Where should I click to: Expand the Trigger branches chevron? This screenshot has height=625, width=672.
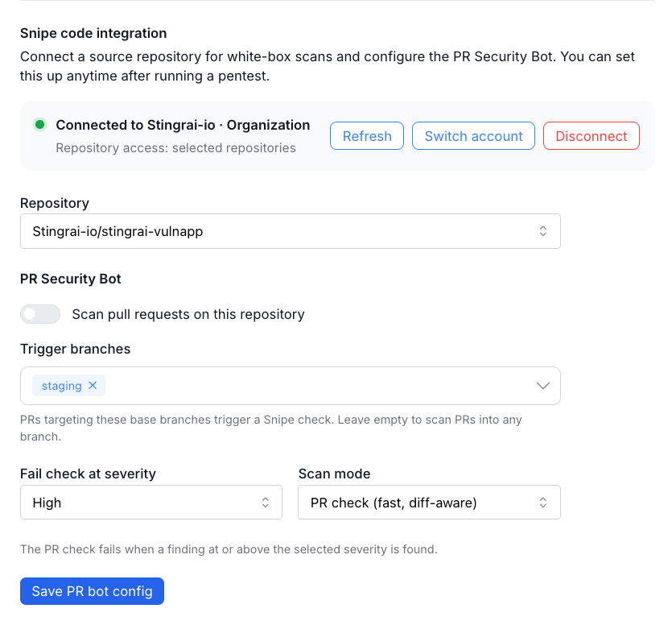[542, 386]
